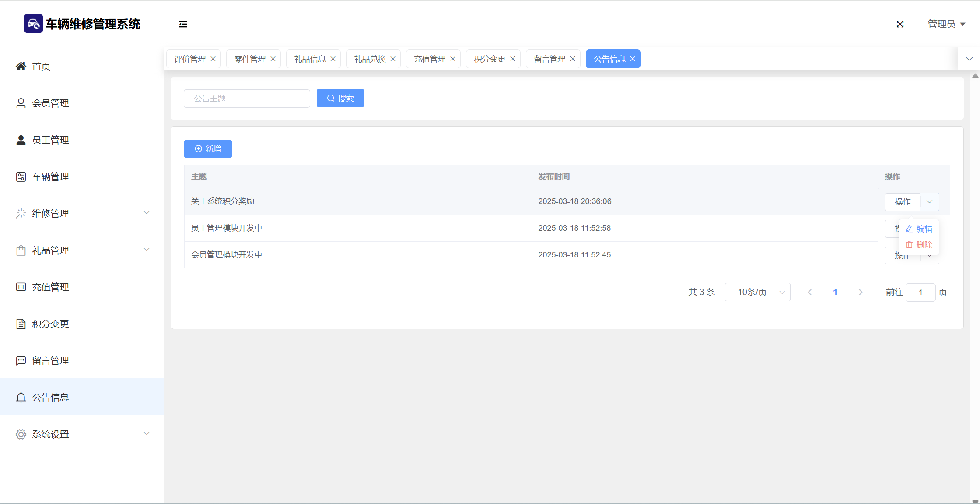The height and width of the screenshot is (504, 980).
Task: Select 编辑 in the dropdown menu
Action: tap(919, 229)
